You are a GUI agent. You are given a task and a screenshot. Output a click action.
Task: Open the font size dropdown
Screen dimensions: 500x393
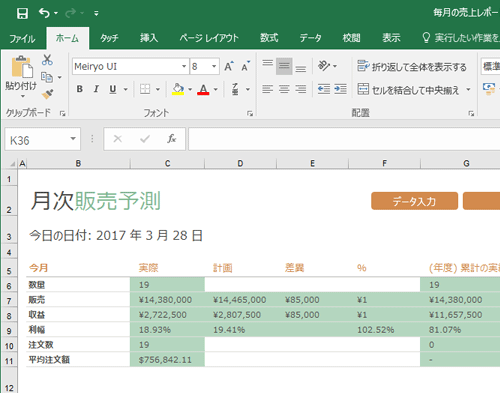pyautogui.click(x=214, y=66)
